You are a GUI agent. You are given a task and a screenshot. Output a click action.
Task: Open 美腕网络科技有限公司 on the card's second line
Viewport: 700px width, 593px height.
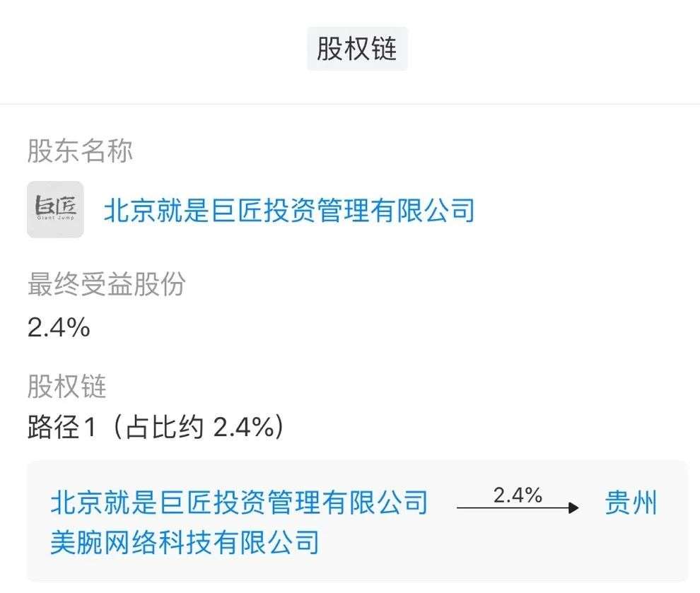pos(184,542)
